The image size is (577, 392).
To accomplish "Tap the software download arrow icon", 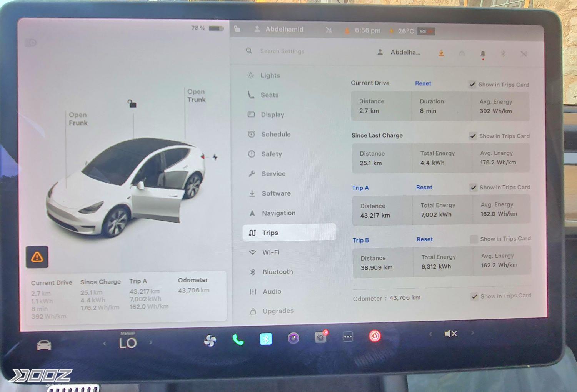I will (441, 53).
